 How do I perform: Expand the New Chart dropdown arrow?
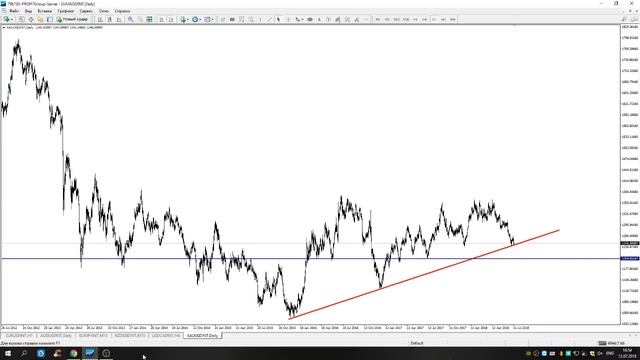[x=12, y=19]
